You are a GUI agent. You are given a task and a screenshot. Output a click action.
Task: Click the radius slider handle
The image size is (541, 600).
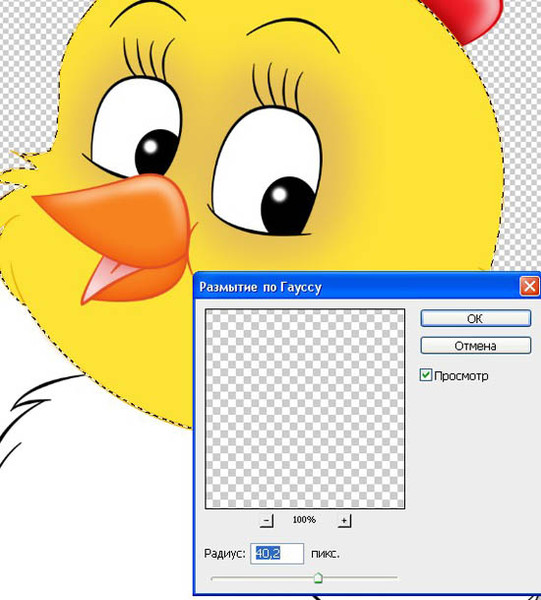[318, 577]
